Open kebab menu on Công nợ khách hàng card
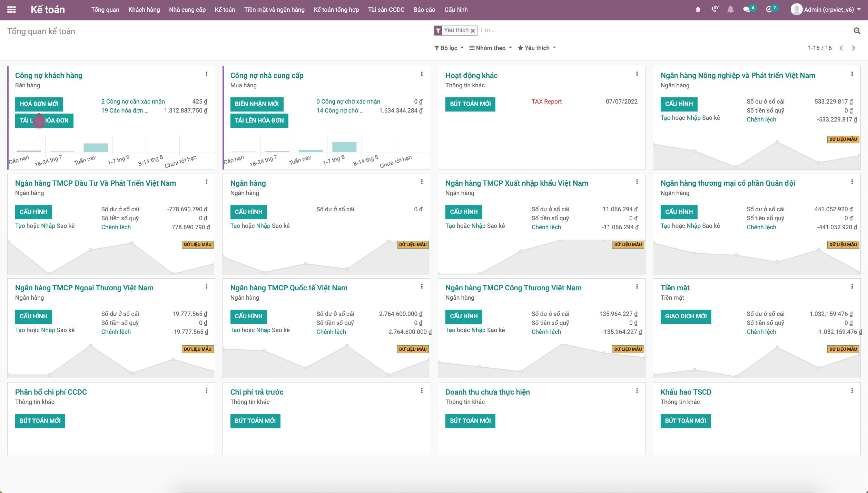 [x=207, y=74]
